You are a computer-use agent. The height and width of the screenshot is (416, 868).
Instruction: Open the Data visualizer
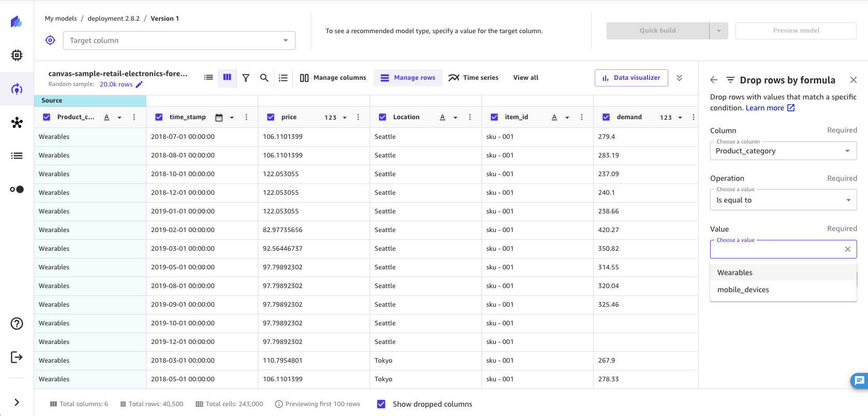point(631,78)
